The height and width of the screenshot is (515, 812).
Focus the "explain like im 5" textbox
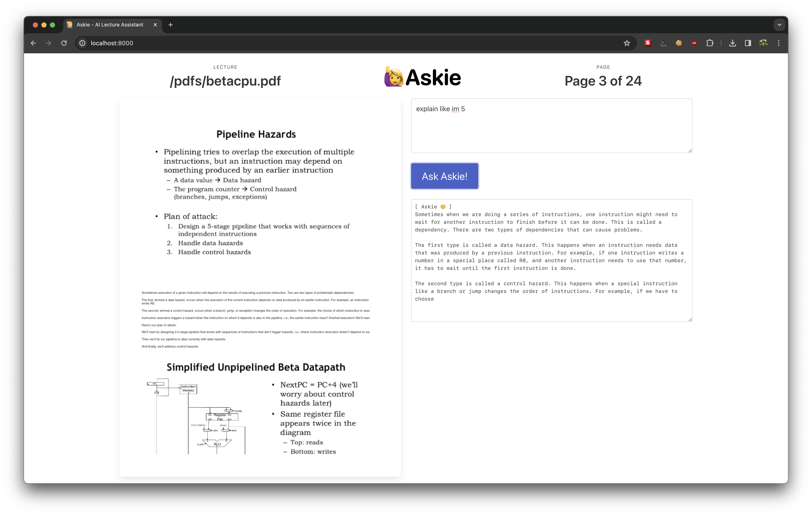tap(551, 125)
